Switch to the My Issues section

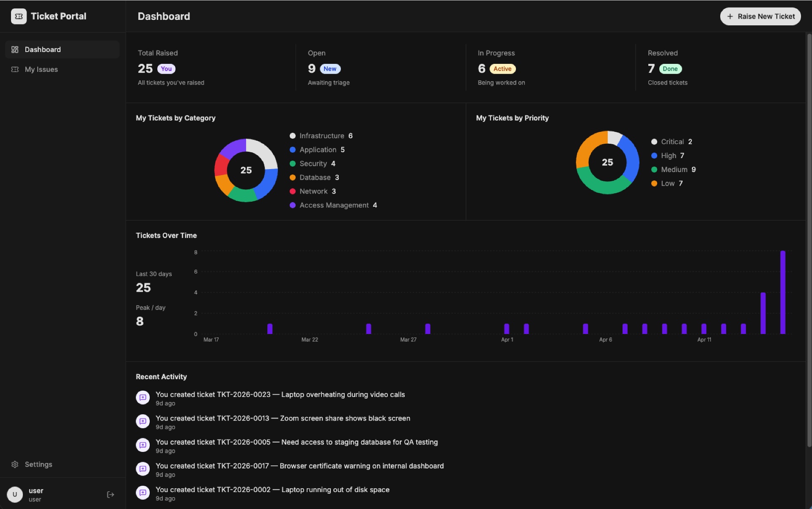[41, 69]
